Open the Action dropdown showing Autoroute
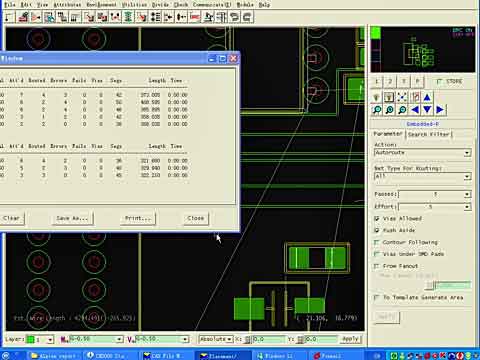Screen dimensions: 480x360 (x=467, y=153)
